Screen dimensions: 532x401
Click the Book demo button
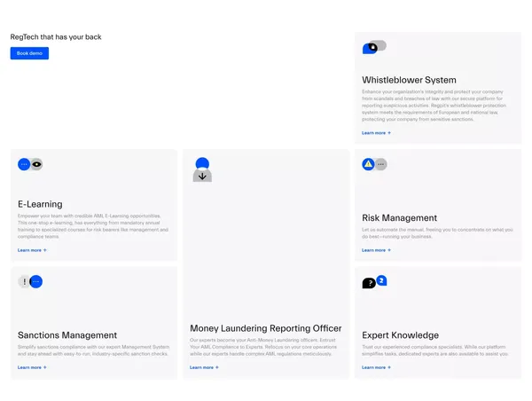point(29,53)
